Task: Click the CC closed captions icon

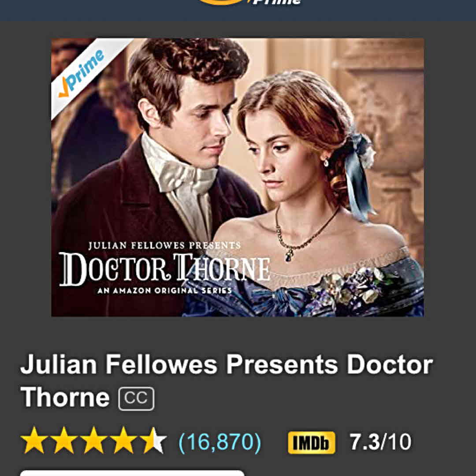Action: pyautogui.click(x=136, y=398)
